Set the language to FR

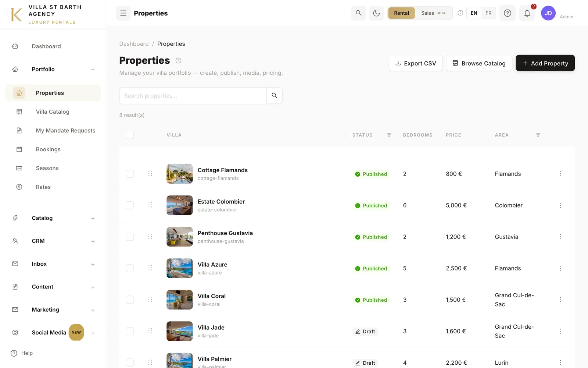point(488,13)
